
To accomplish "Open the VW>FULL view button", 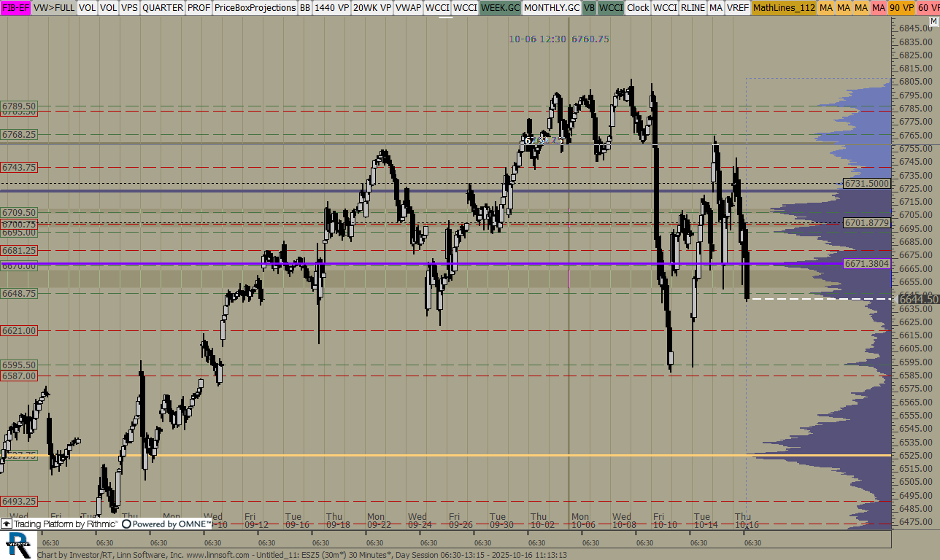I will coord(53,7).
